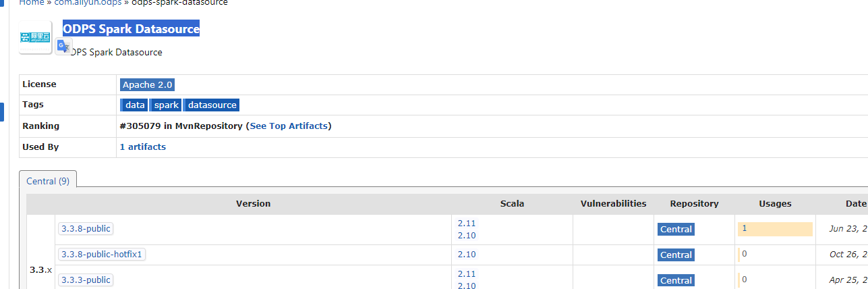Click Central repository badge for 3.3.8-public
868x289 pixels.
click(676, 230)
